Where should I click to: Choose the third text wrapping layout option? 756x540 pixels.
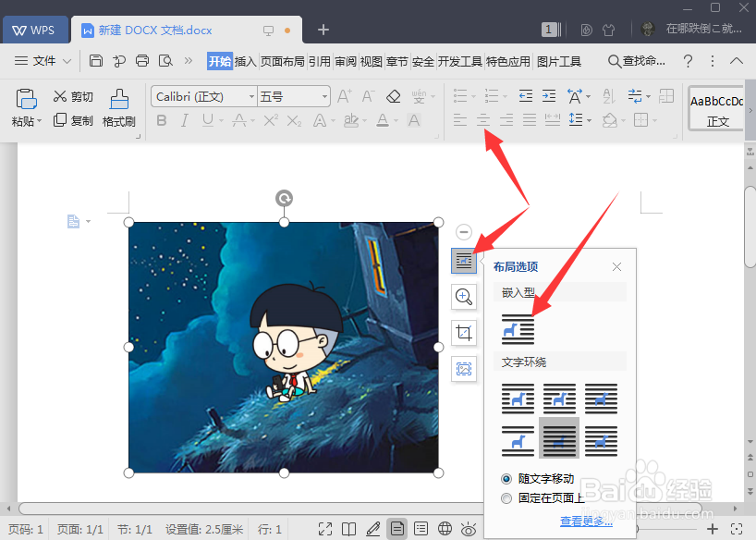click(601, 399)
